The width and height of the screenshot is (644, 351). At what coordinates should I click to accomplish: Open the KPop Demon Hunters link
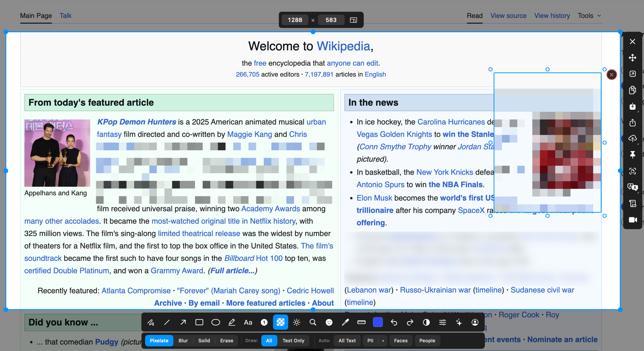coord(137,122)
